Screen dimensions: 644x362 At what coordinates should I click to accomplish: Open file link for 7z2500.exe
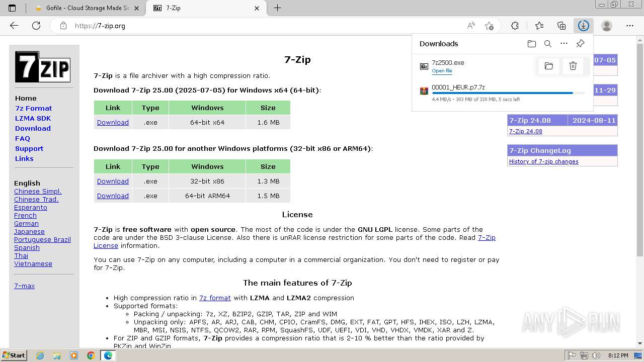pyautogui.click(x=442, y=71)
